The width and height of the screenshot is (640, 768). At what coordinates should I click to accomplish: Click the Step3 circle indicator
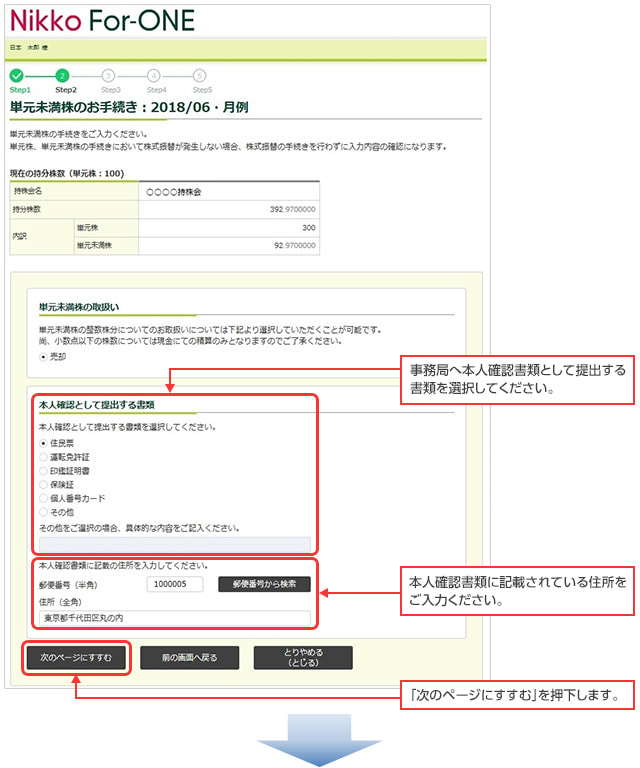(x=108, y=76)
